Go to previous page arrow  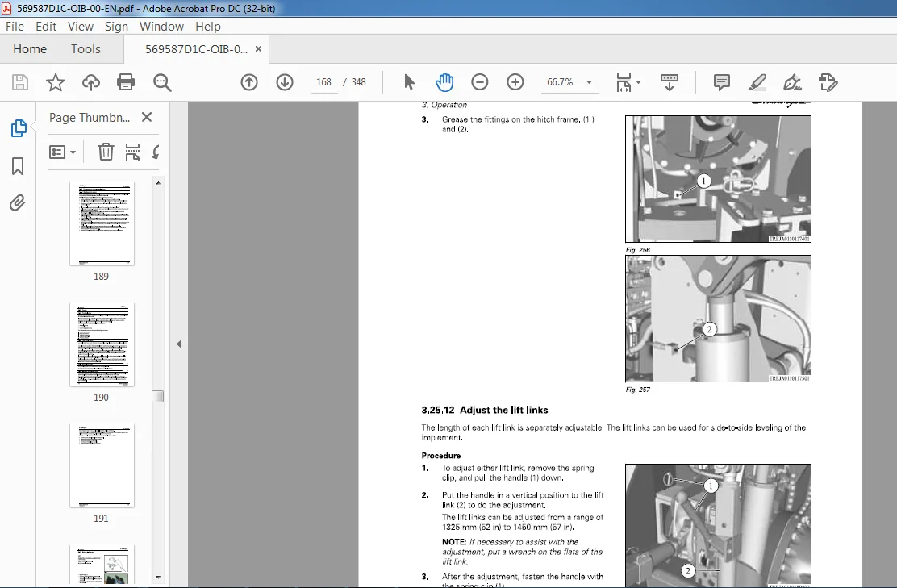click(249, 82)
